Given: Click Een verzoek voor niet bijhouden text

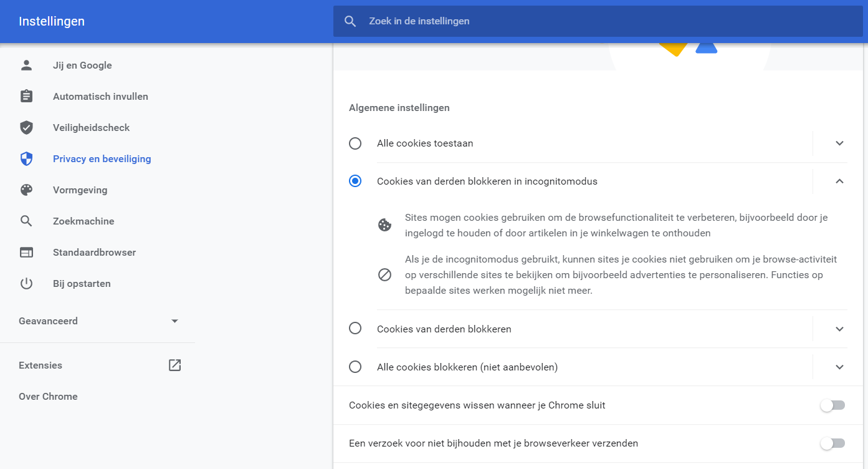Looking at the screenshot, I should tap(494, 443).
